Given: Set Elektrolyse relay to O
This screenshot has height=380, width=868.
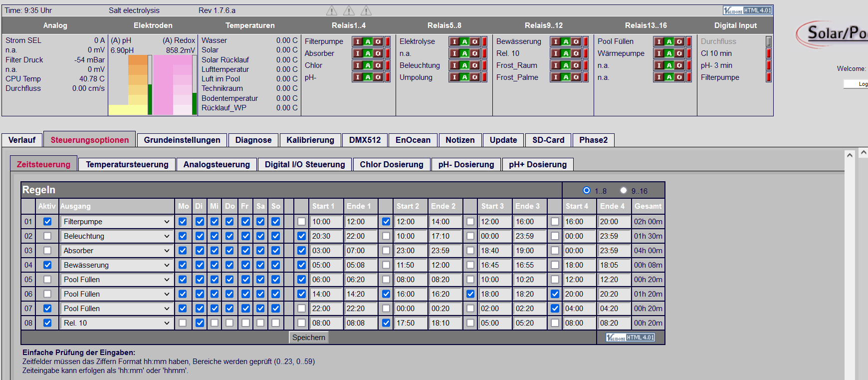Looking at the screenshot, I should click(x=474, y=41).
